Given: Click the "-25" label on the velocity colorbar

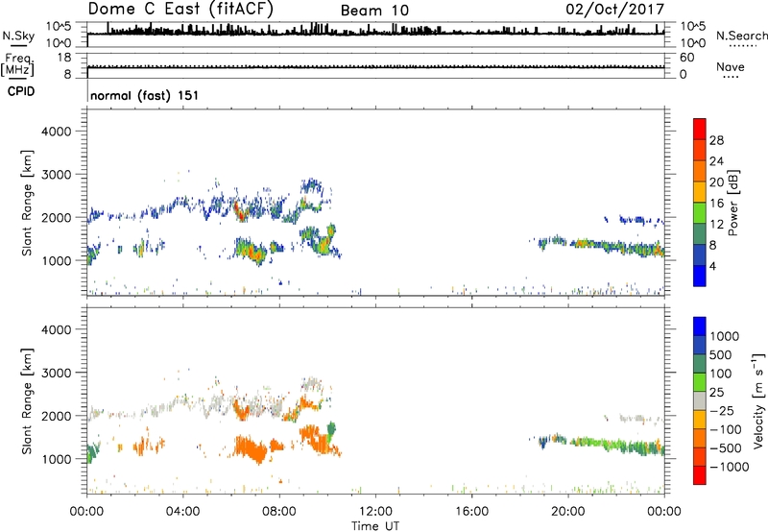Looking at the screenshot, I should (721, 410).
